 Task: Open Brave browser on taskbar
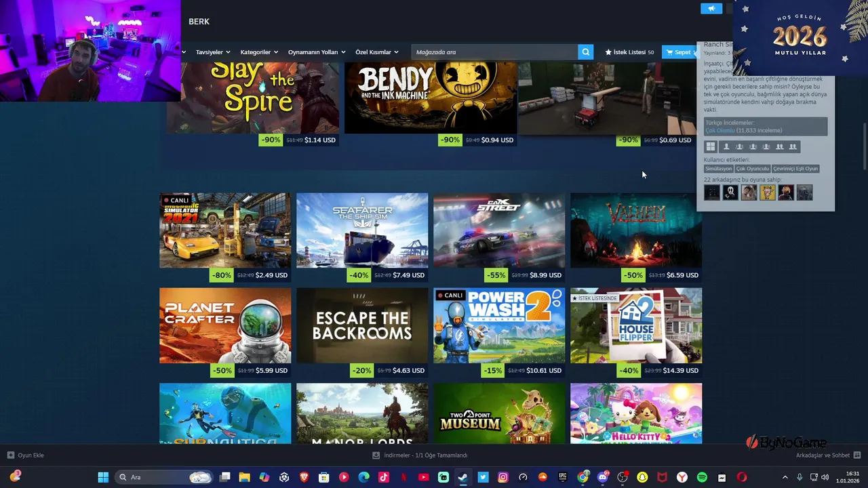[304, 477]
